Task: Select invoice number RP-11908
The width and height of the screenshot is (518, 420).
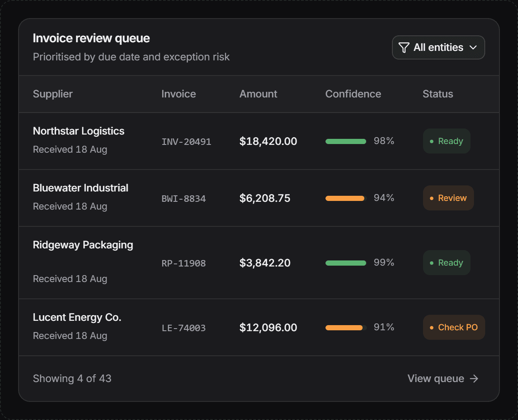Action: 184,263
